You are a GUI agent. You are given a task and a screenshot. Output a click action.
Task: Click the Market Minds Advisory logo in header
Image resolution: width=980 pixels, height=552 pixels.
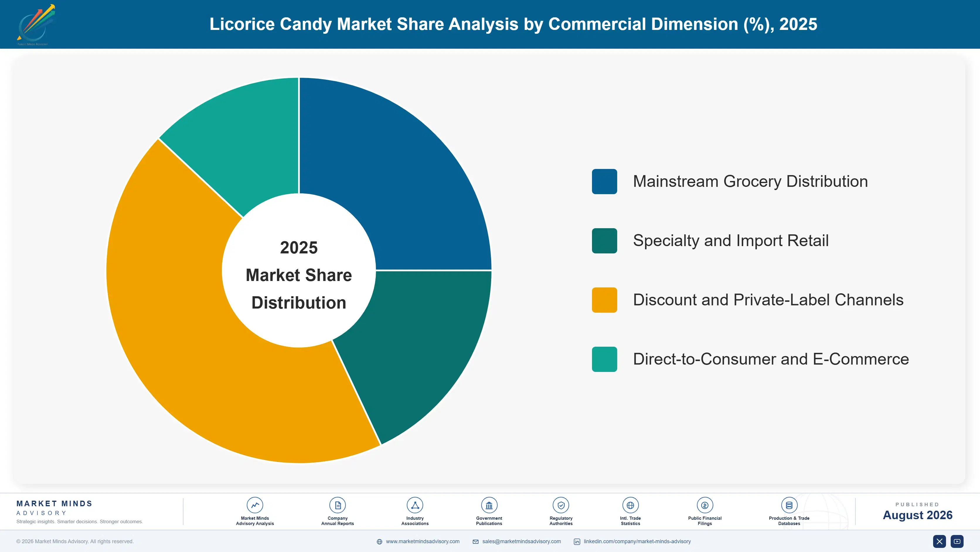pyautogui.click(x=36, y=25)
